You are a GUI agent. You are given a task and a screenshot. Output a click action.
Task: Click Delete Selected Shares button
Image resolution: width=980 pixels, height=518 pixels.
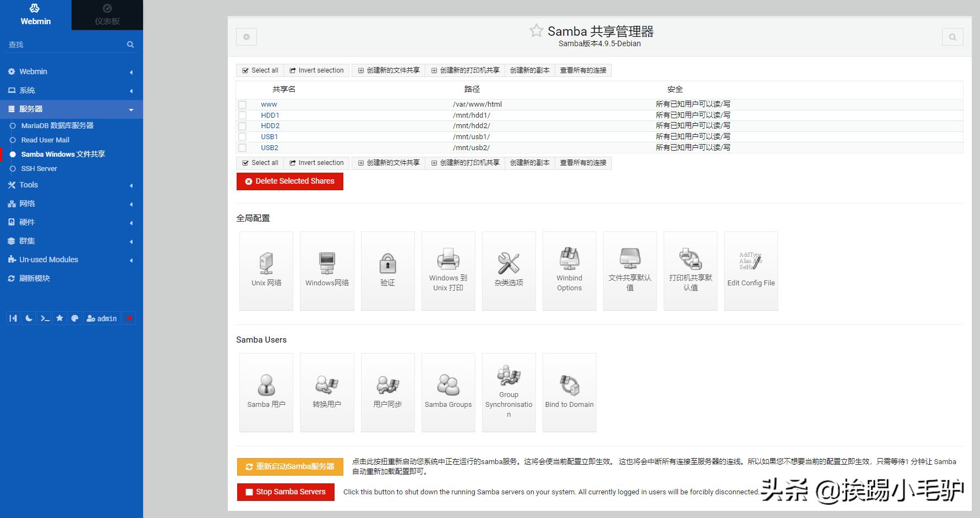(290, 181)
